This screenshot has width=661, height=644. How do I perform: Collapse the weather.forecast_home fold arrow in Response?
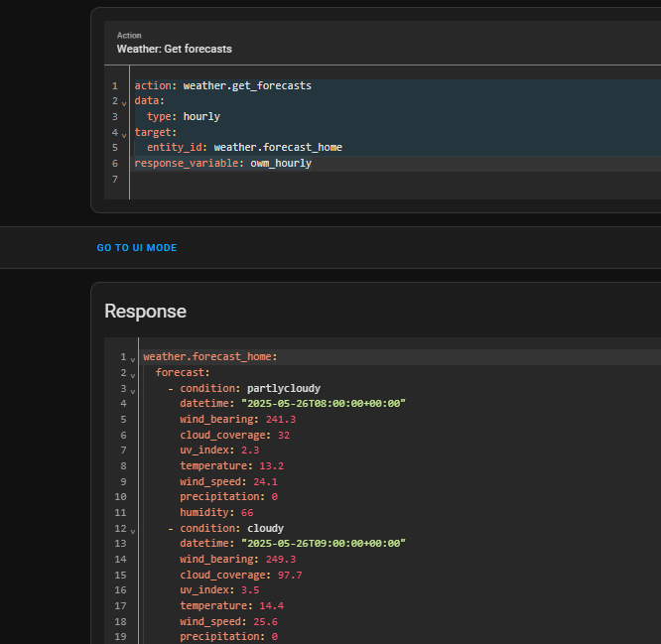tap(132, 358)
